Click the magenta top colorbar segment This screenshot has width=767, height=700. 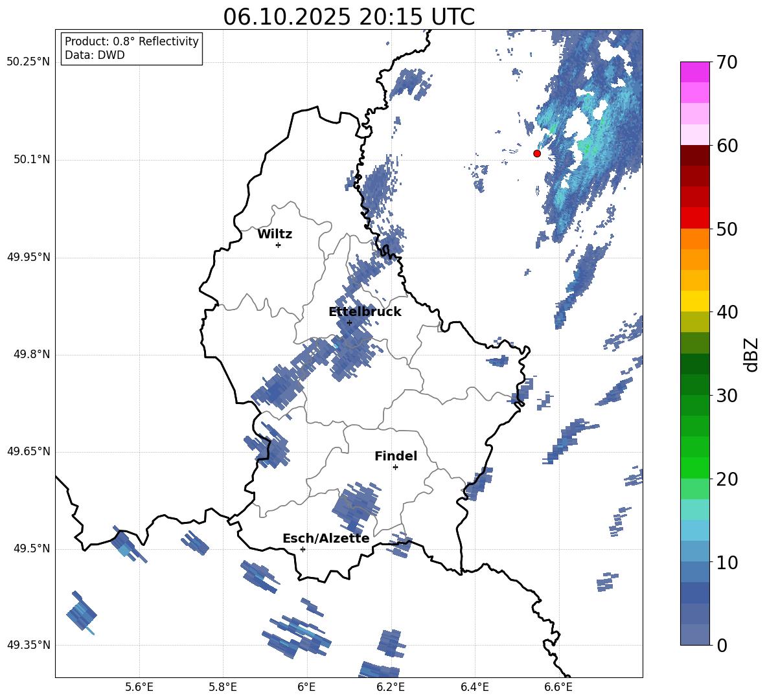695,72
